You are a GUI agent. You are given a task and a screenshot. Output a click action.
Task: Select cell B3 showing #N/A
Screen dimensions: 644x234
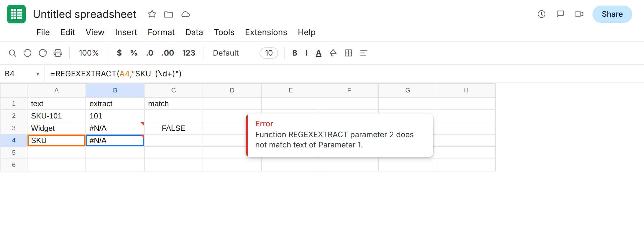click(115, 128)
